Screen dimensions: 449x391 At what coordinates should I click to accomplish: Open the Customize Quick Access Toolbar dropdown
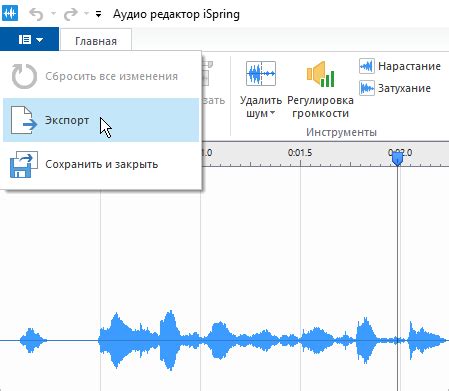pyautogui.click(x=98, y=14)
